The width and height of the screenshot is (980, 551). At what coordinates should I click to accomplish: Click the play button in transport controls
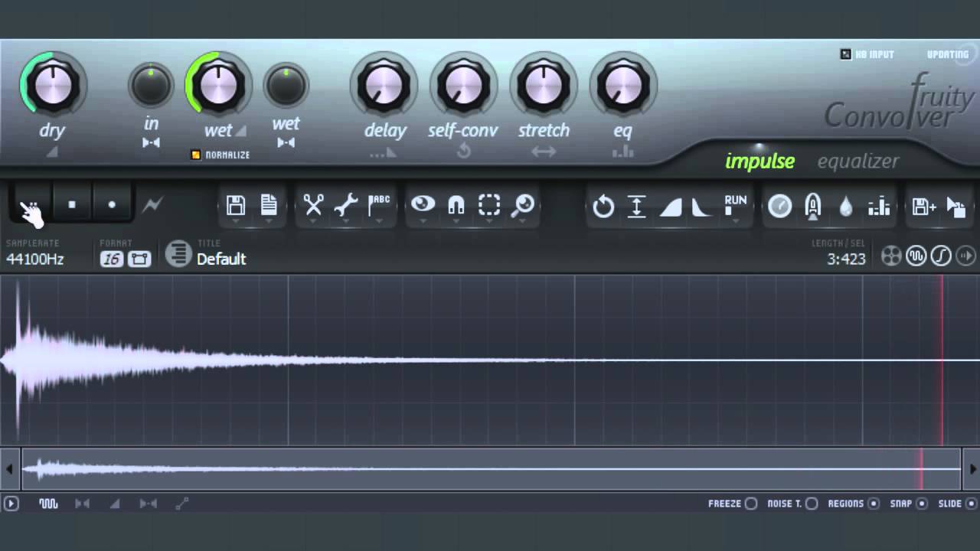[33, 205]
